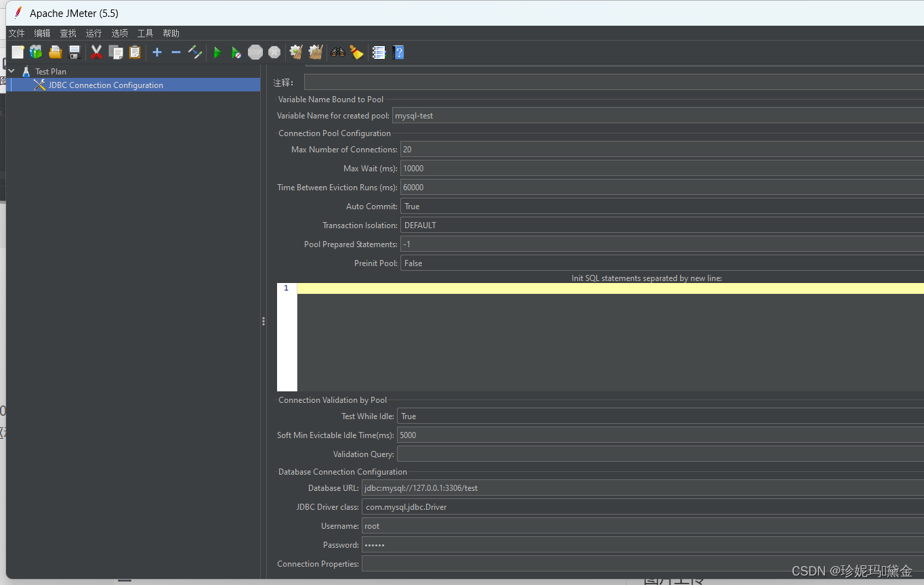Screen dimensions: 924x585
Task: Click the Shutdown gray X icon
Action: click(274, 52)
